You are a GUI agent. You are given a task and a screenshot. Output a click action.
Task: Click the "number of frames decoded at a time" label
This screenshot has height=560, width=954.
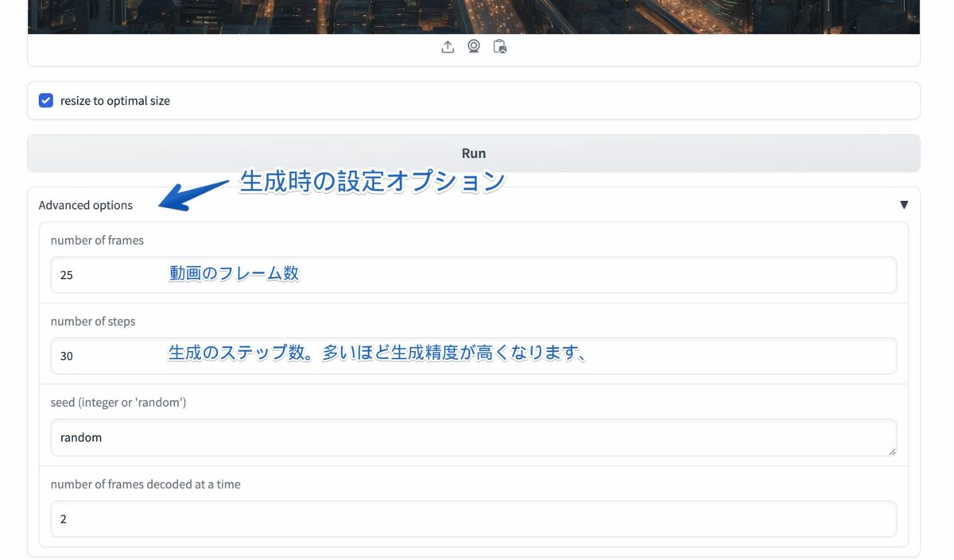tap(145, 484)
